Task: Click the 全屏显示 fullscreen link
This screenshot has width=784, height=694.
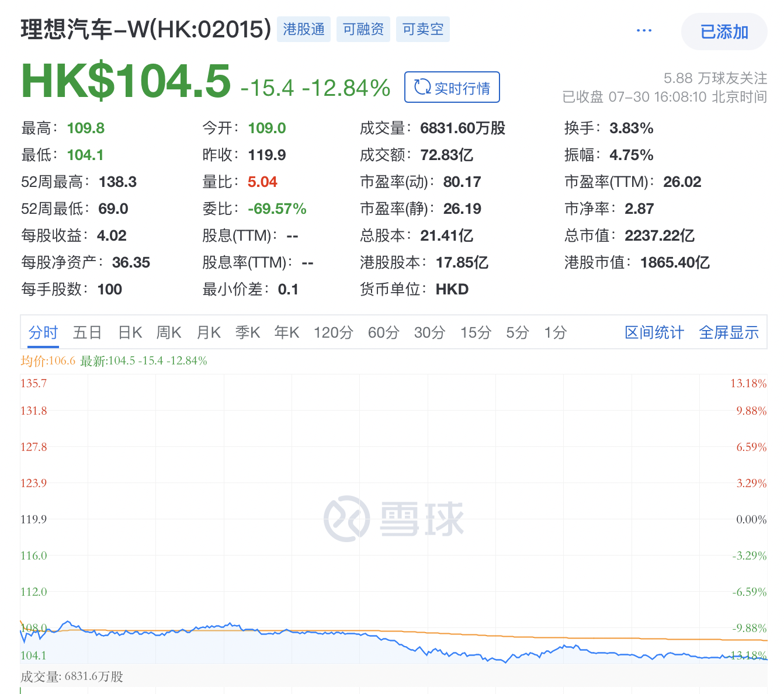Action: [x=729, y=333]
